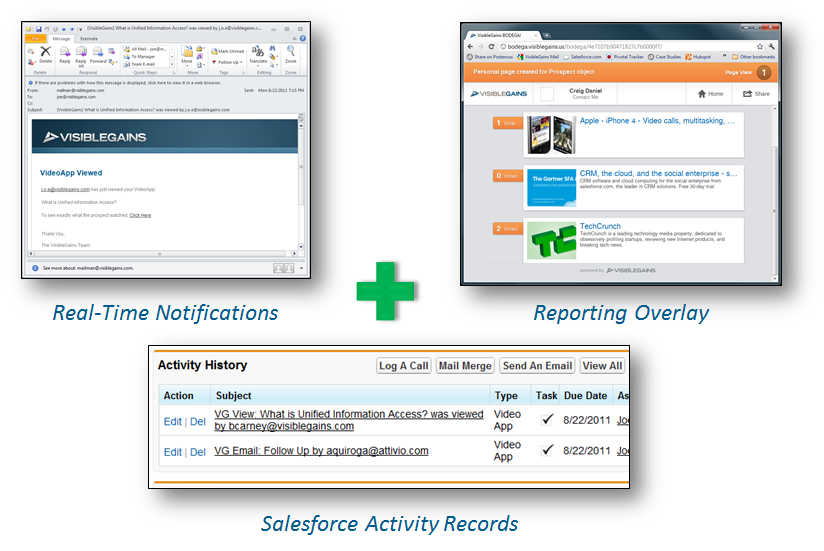Screen dimensions: 824x551
Task: Click the Reply icon in Outlook ribbon
Action: (x=65, y=51)
